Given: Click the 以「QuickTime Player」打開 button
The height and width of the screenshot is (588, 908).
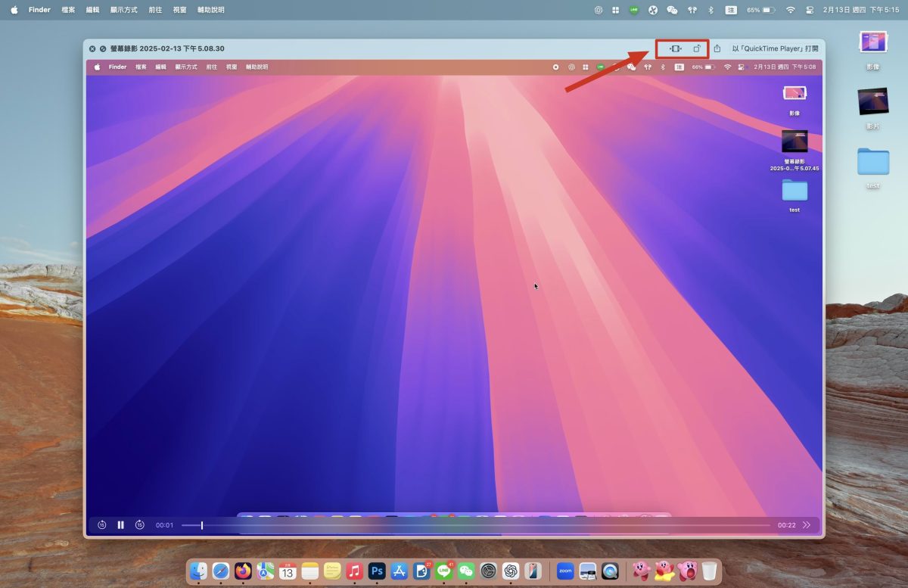Looking at the screenshot, I should coord(775,48).
